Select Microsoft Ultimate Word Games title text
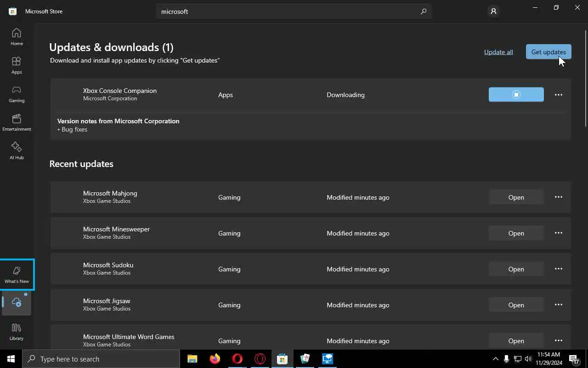The width and height of the screenshot is (588, 368). point(129,337)
